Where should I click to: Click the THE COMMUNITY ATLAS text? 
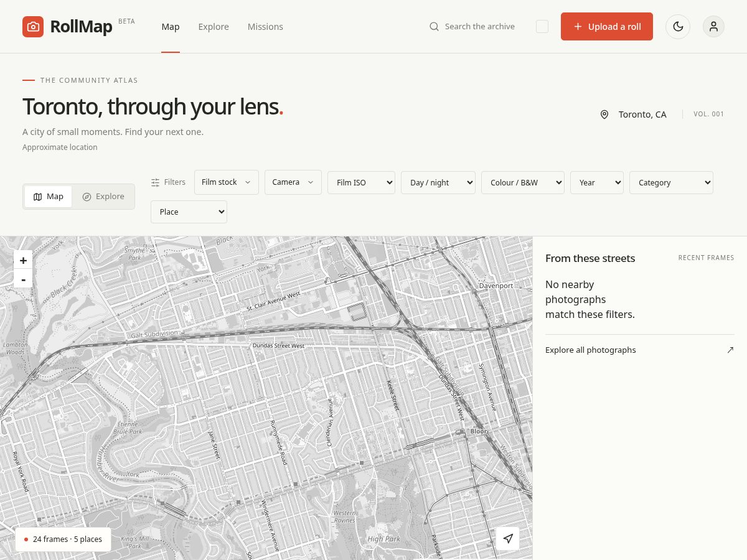click(x=89, y=80)
